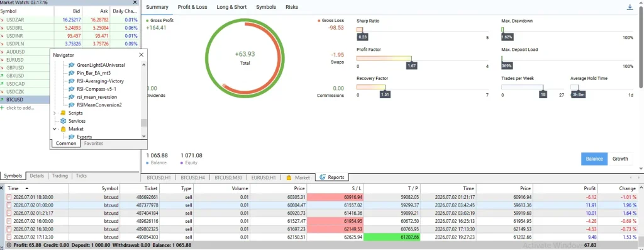
Task: Select the BTCUSD row in Market Watch
Action: point(25,100)
